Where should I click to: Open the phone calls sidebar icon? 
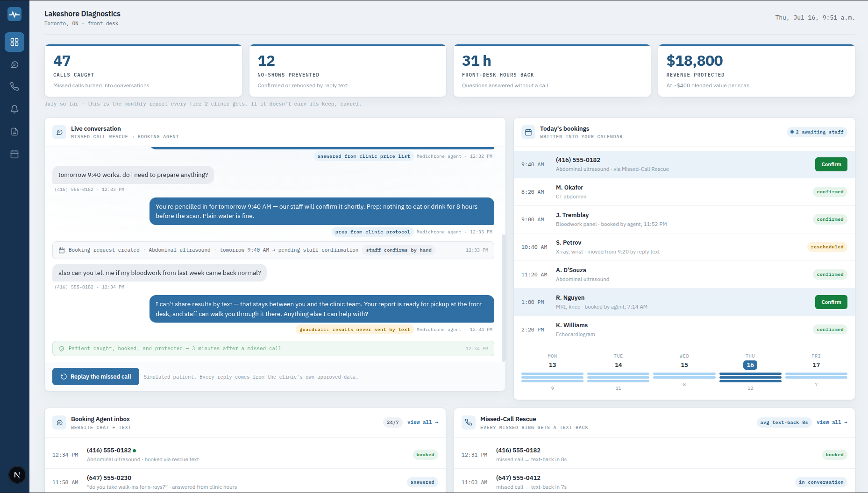tap(14, 86)
